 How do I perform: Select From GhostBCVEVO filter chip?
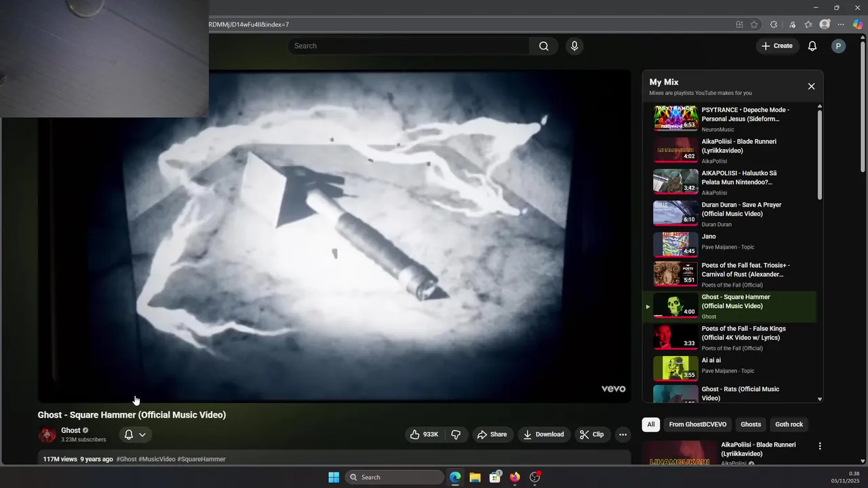(x=697, y=424)
